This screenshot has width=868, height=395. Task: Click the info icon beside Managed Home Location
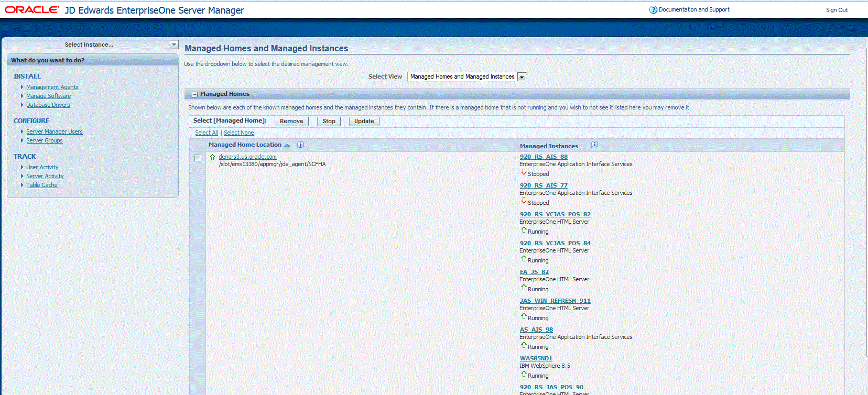tap(300, 145)
